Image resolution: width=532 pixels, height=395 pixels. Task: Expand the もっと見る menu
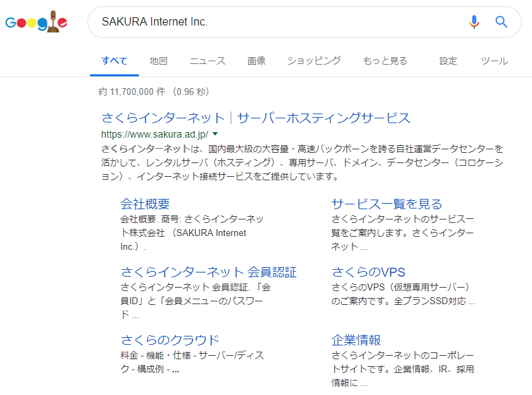(x=385, y=61)
